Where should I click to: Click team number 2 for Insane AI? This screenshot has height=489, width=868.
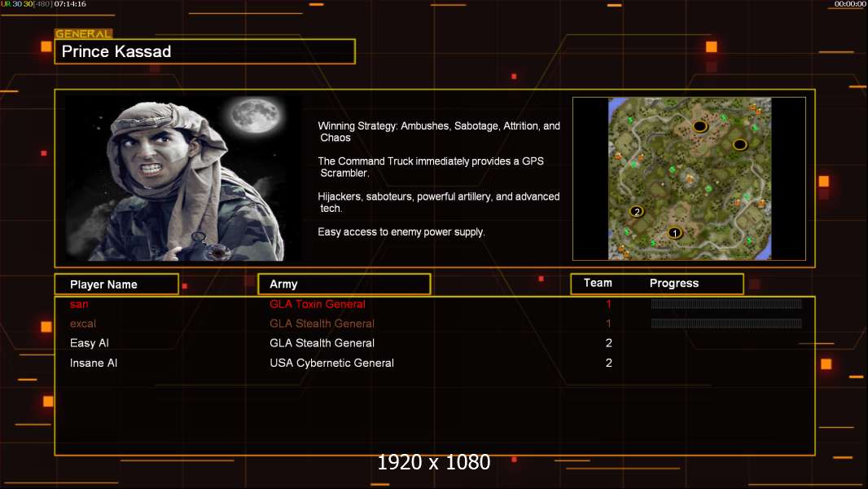608,363
